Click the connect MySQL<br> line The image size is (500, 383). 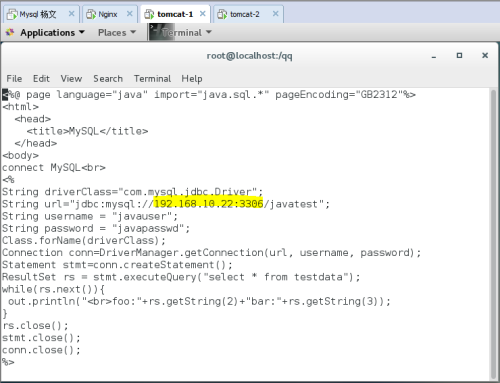54,167
